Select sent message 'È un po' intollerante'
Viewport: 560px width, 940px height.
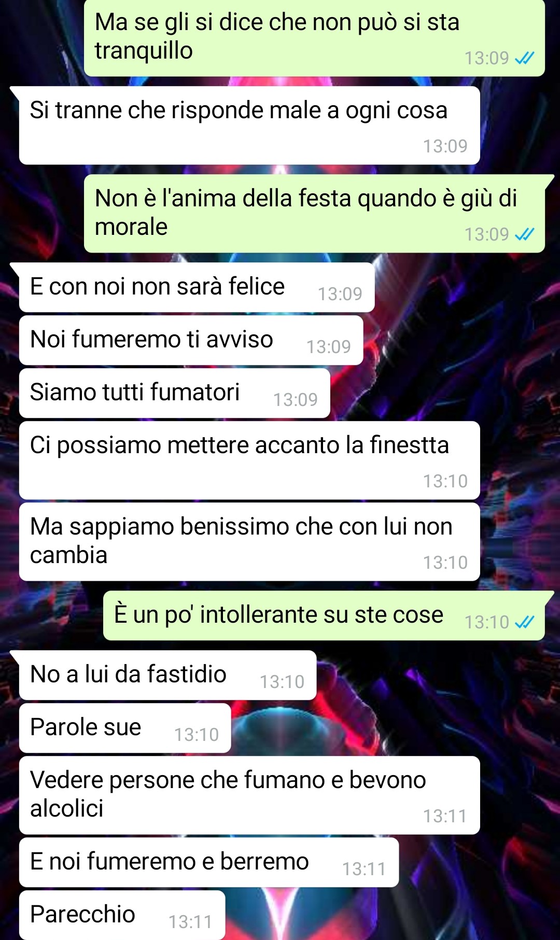pos(324,615)
